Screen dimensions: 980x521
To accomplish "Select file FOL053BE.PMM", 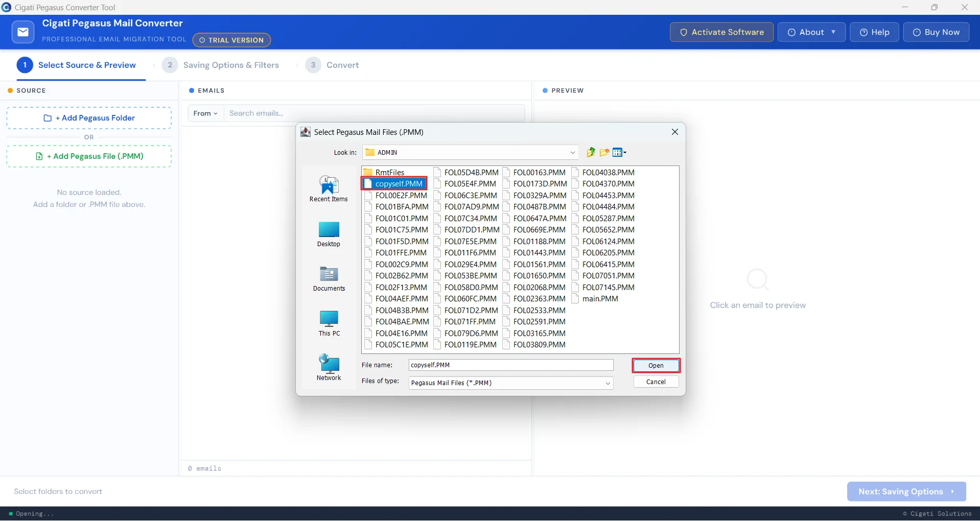I will tap(465, 276).
